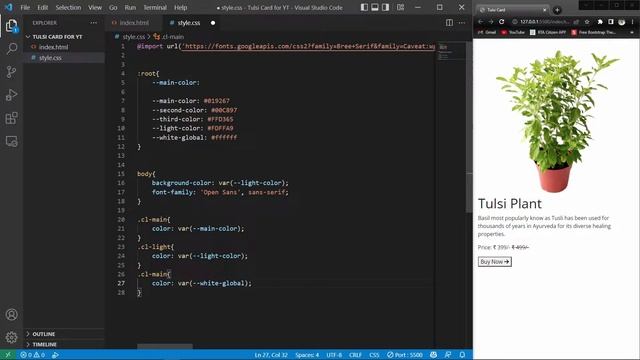Split the editor to the right
This screenshot has width=640, height=360.
449,23
